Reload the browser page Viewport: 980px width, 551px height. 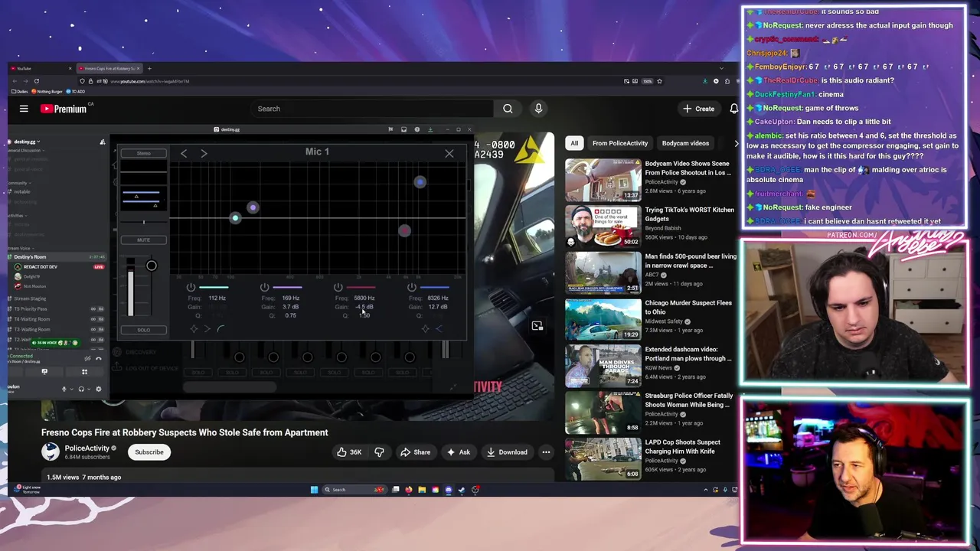click(x=36, y=81)
